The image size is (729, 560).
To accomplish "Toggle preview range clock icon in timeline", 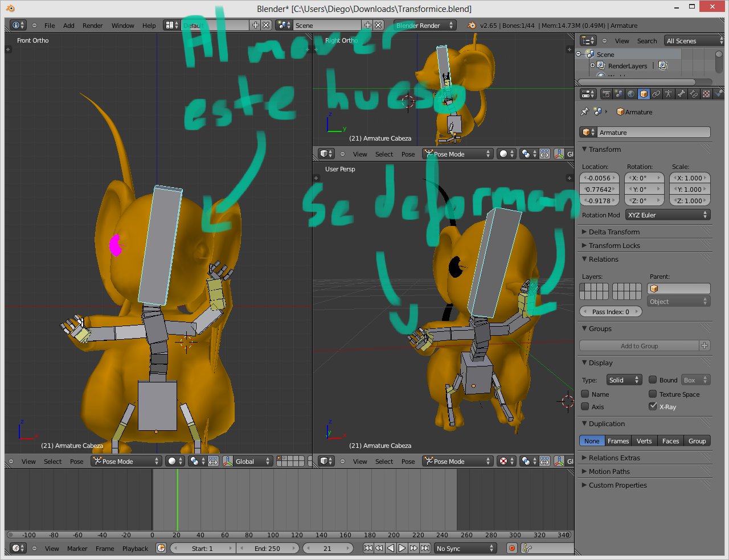I will click(x=161, y=548).
